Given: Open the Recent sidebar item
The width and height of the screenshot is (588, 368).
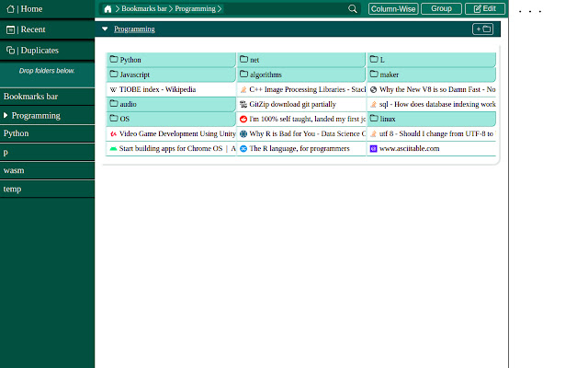Looking at the screenshot, I should [x=47, y=29].
